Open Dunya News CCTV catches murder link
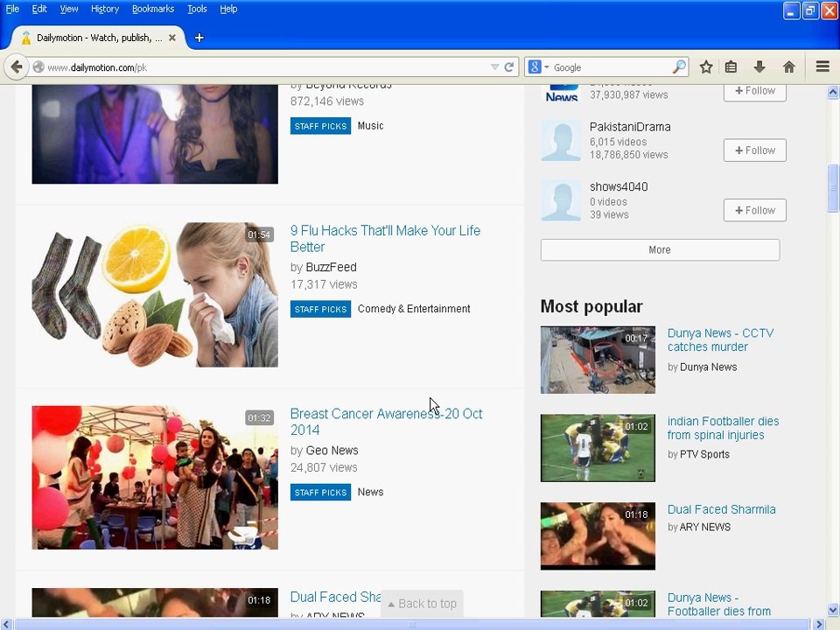Viewport: 840px width, 630px height. 720,339
